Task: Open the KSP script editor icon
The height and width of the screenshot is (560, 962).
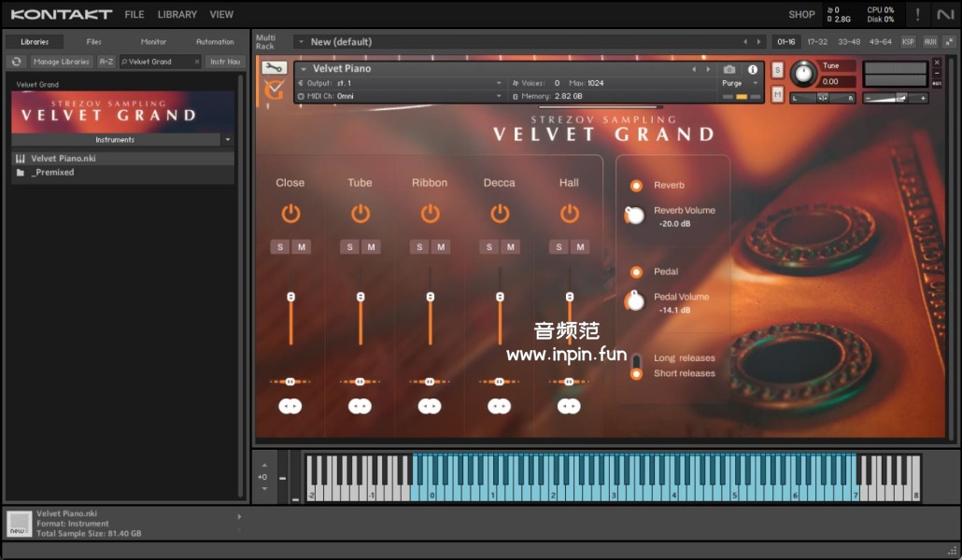Action: click(x=908, y=42)
